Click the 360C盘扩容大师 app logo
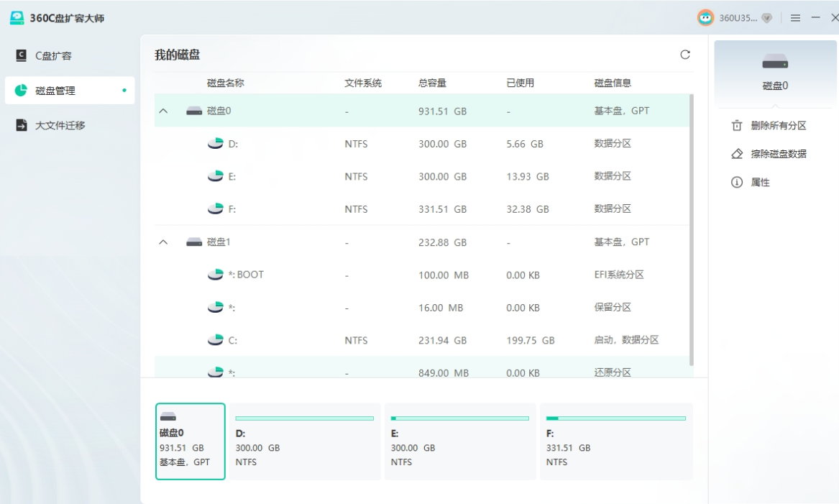The image size is (839, 504). [17, 18]
